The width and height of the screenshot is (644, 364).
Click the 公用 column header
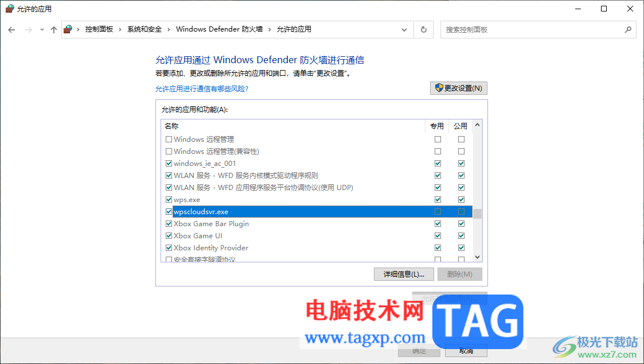(460, 126)
